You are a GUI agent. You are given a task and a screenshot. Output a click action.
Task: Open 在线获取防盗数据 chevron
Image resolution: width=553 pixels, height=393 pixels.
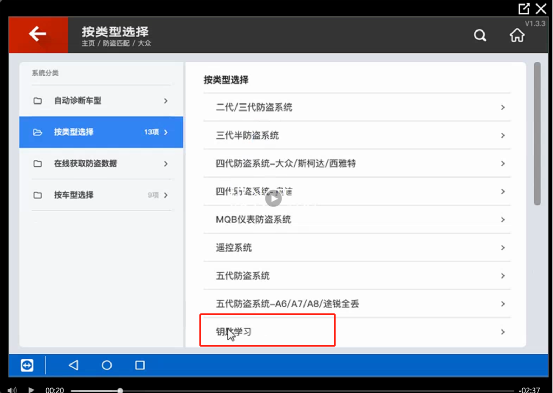pyautogui.click(x=165, y=164)
